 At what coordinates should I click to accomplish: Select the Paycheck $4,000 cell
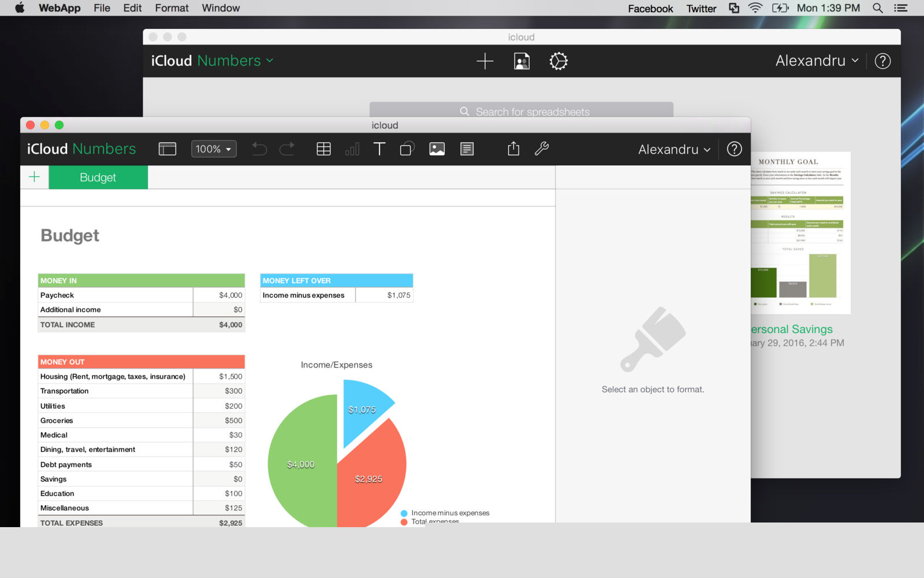tap(219, 295)
